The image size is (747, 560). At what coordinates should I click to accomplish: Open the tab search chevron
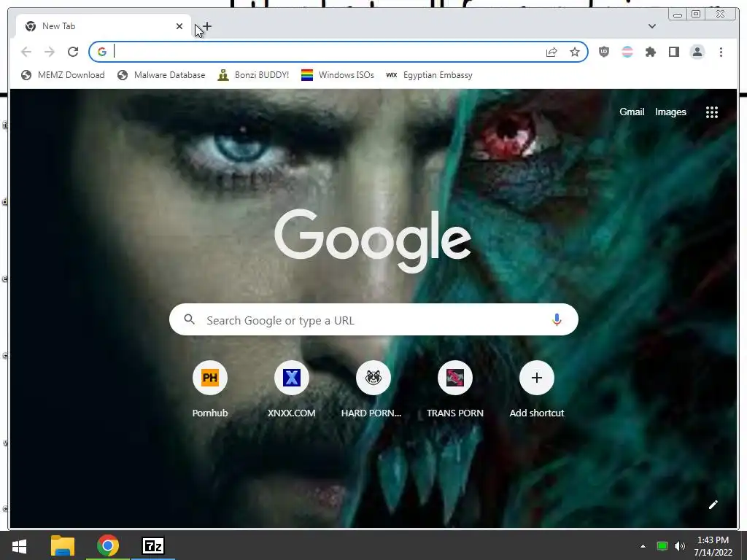652,26
